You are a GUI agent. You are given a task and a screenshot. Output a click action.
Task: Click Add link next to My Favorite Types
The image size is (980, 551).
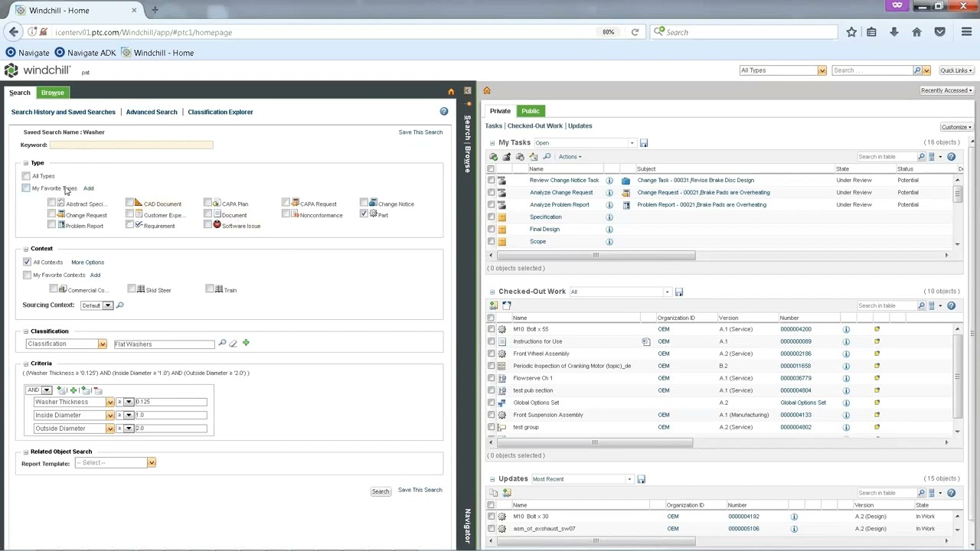(88, 188)
